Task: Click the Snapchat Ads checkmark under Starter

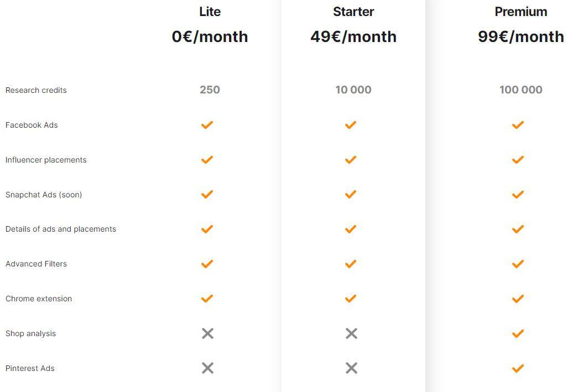Action: coord(351,194)
